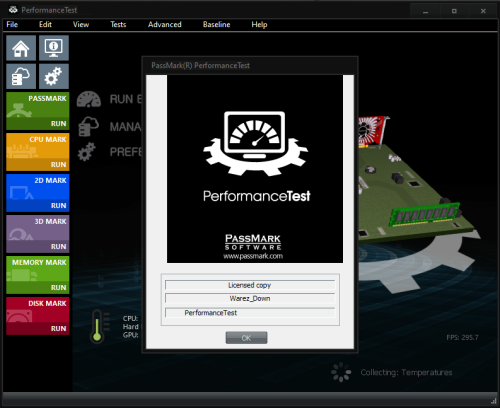Click the PerformanceTest field in dialog
Screen dimensions: 500x408
(x=250, y=313)
